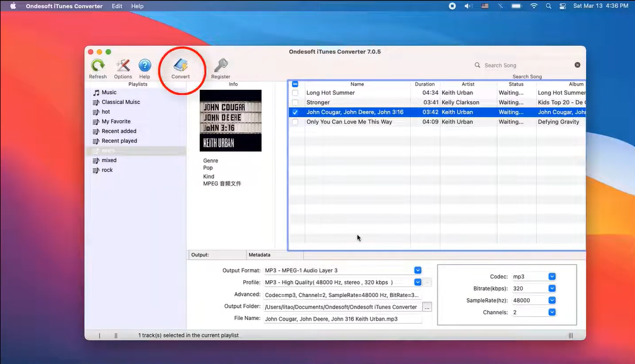Viewport: 635px width, 364px height.
Task: Open Spotlight search in the menu bar
Action: 548,6
